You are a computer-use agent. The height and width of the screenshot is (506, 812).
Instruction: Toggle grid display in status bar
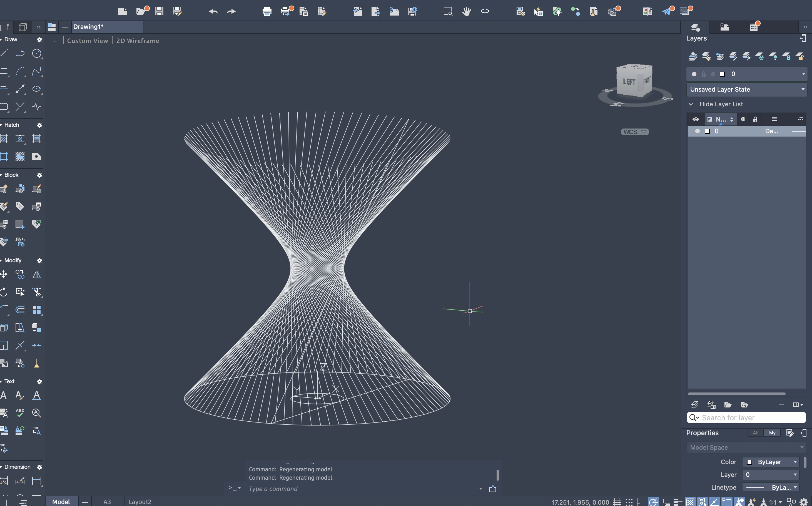[617, 502]
